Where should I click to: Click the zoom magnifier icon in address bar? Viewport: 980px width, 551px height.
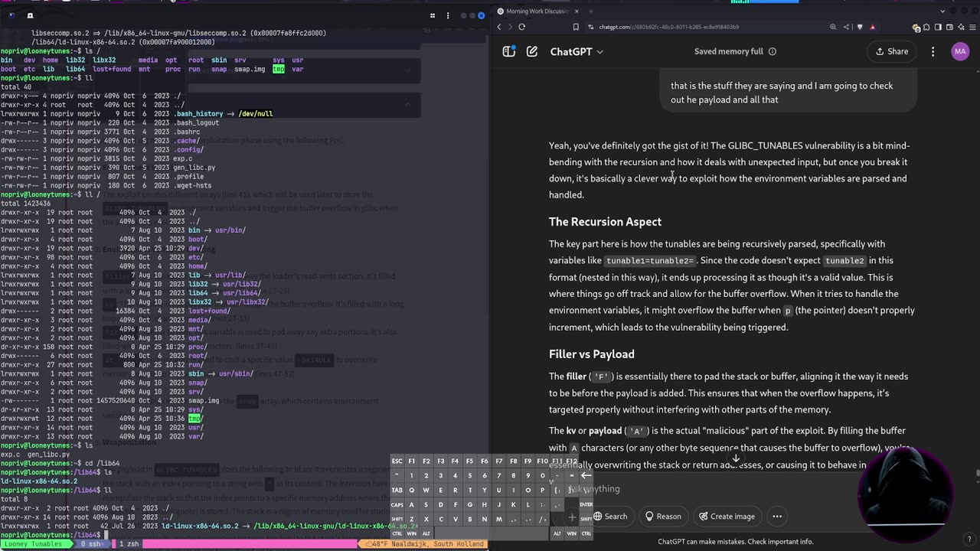coord(833,27)
